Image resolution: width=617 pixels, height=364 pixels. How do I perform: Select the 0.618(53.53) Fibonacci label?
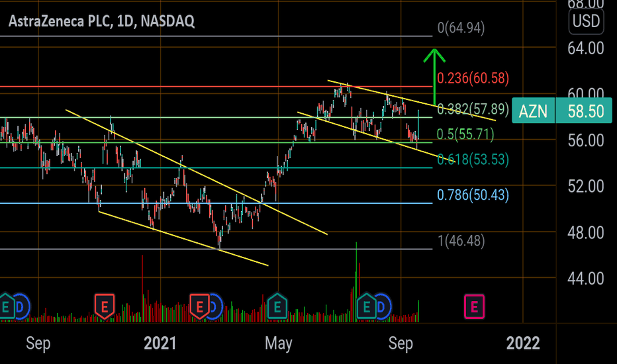pyautogui.click(x=473, y=159)
